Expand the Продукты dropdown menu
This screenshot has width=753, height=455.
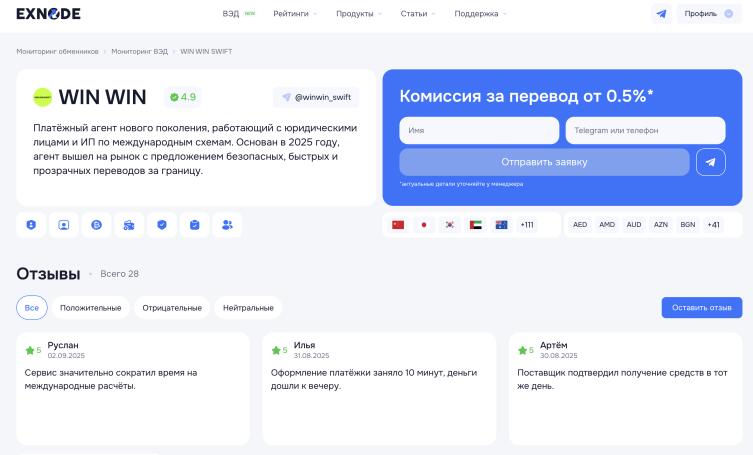pos(359,14)
